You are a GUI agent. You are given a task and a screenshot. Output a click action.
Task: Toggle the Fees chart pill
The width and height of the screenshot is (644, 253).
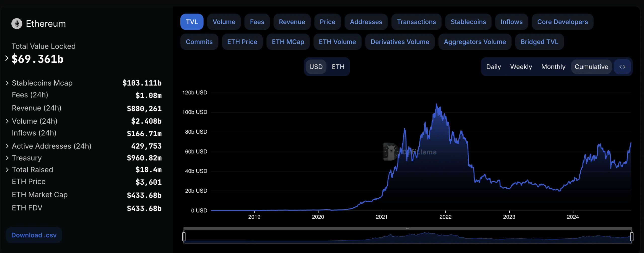(x=257, y=22)
